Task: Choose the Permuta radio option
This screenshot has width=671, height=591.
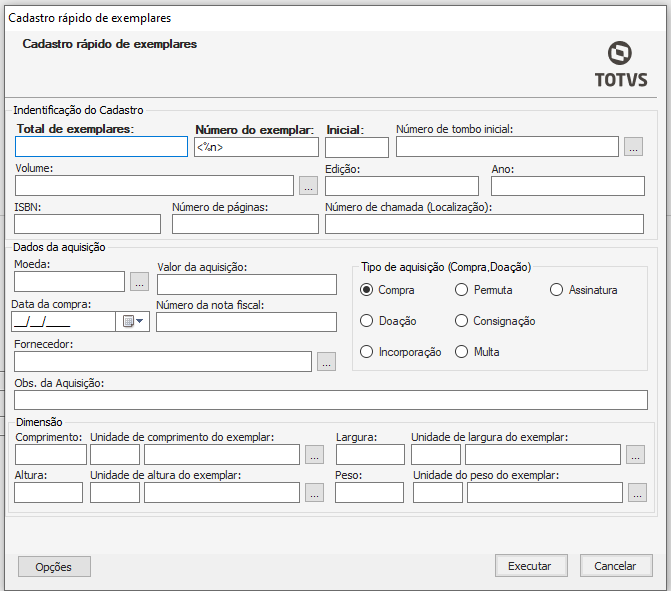Action: coord(462,290)
